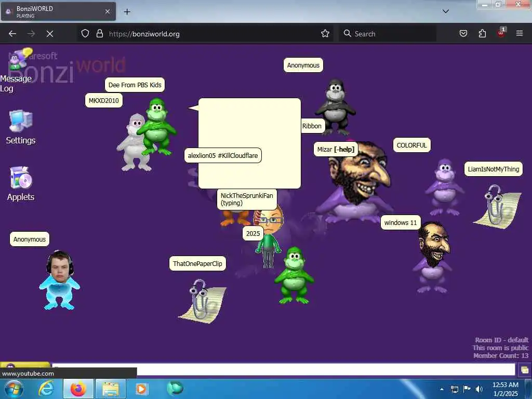
Task: Open Windows Media Player from taskbar
Action: coord(141,389)
